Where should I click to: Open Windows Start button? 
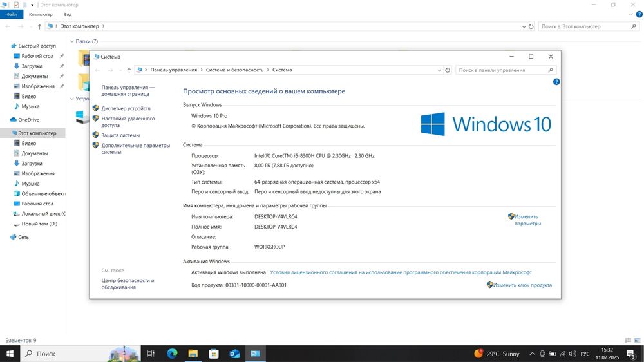click(10, 354)
